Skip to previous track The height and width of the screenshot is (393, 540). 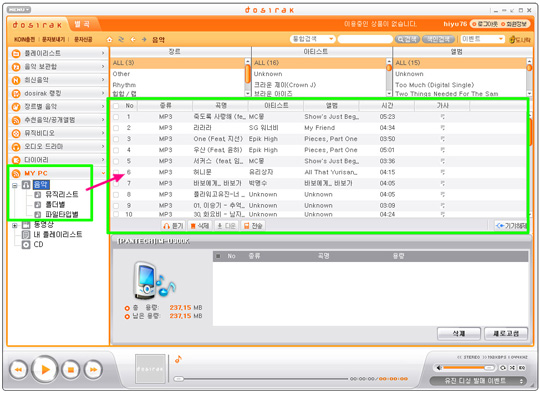[x=18, y=370]
